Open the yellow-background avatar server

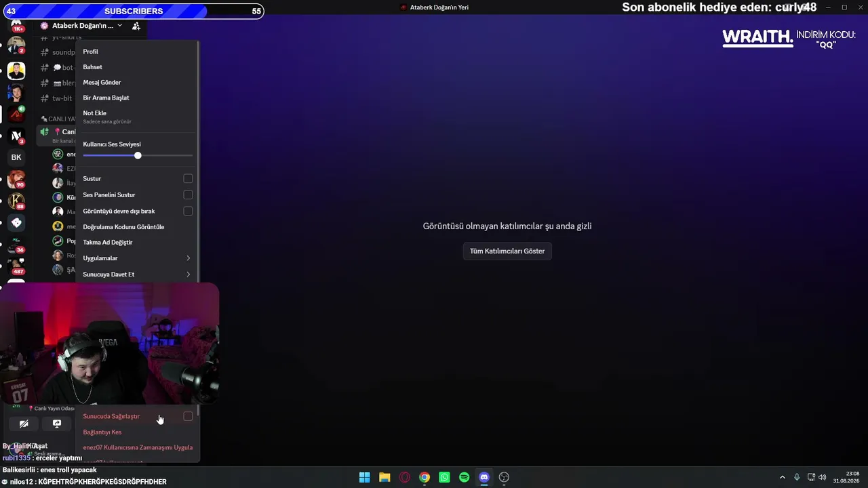16,70
